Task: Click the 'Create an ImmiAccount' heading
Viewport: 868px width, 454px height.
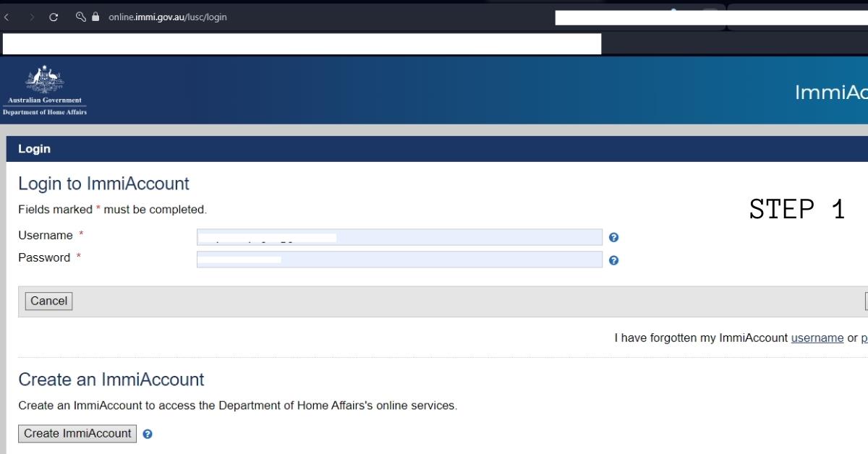Action: point(111,380)
